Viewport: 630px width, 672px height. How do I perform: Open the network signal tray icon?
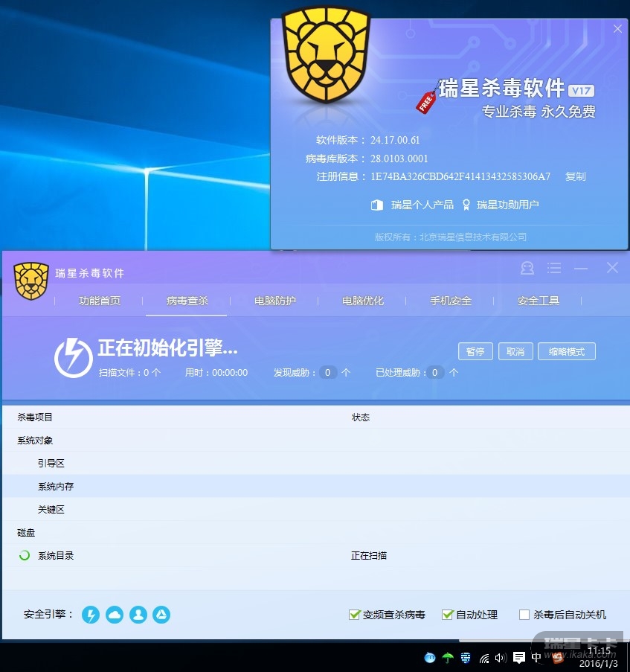coord(484,658)
